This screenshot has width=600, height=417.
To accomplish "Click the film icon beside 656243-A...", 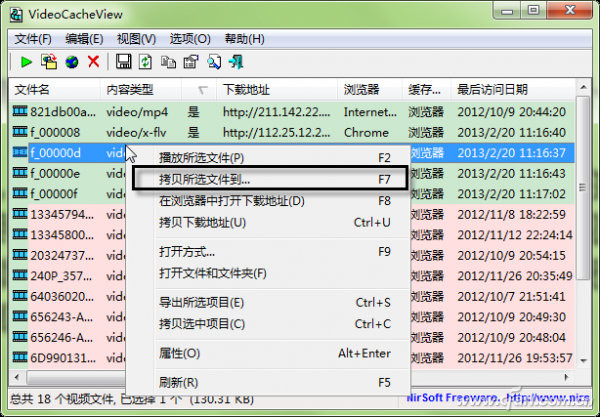I will pos(20,316).
